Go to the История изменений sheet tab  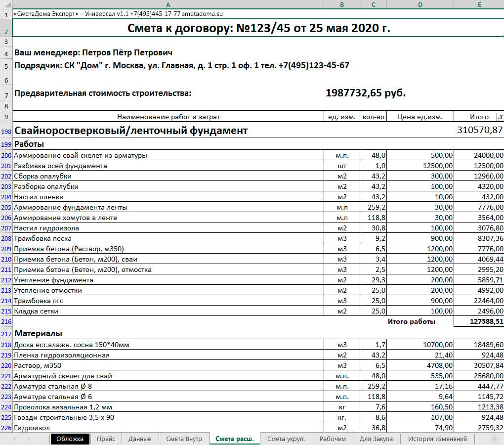(x=437, y=439)
